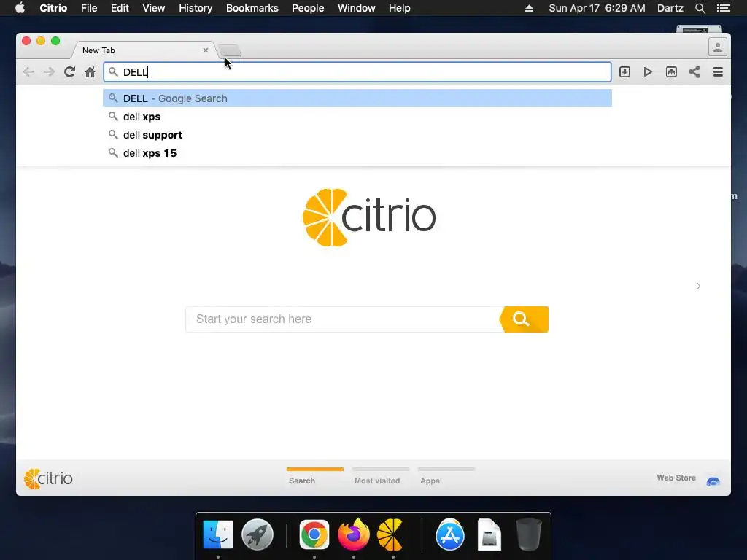Click the eject icon in menu bar
The image size is (747, 560).
click(529, 8)
